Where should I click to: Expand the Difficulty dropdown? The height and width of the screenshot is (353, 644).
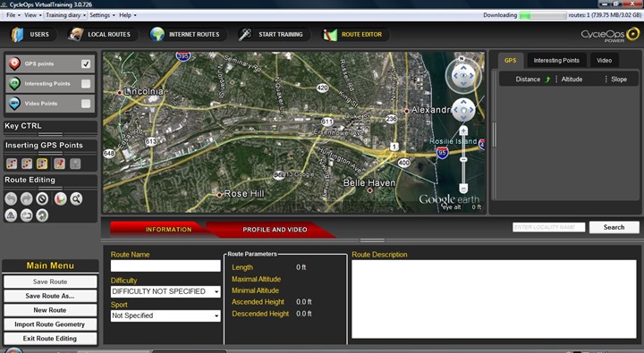tap(165, 291)
